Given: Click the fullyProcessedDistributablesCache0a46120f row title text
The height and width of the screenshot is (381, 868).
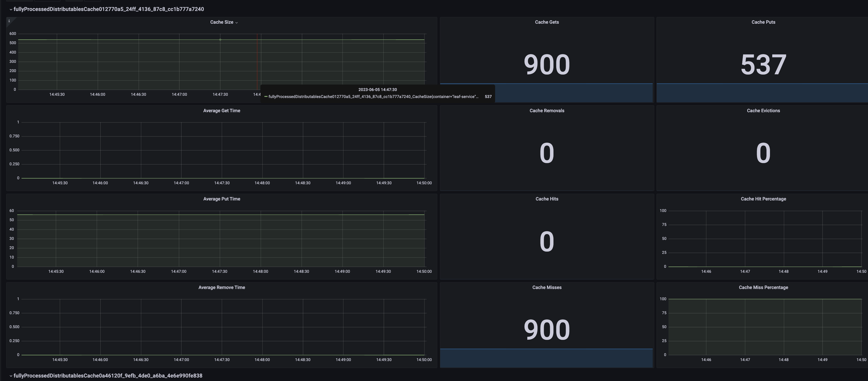Looking at the screenshot, I should tap(108, 376).
